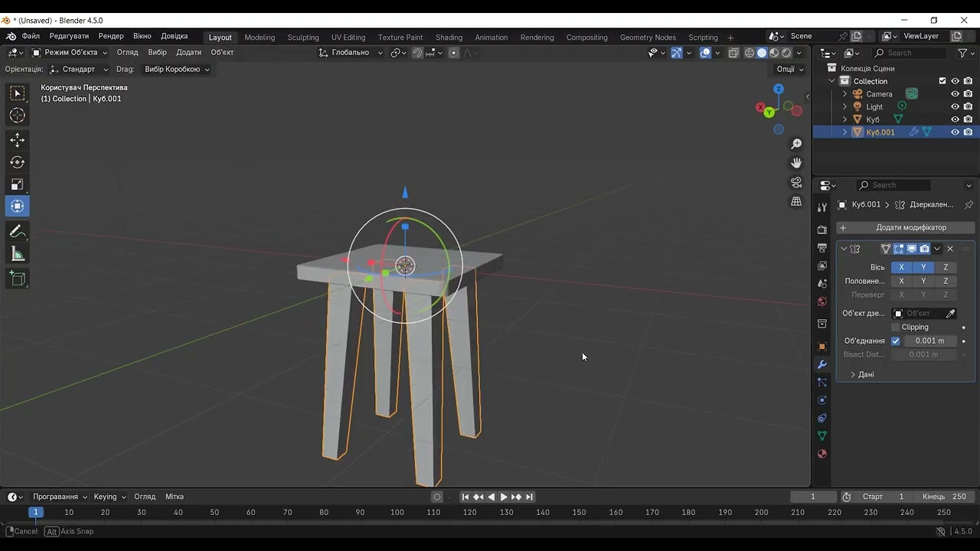Image resolution: width=980 pixels, height=551 pixels.
Task: Choose the Add Cube tool
Action: (x=17, y=279)
